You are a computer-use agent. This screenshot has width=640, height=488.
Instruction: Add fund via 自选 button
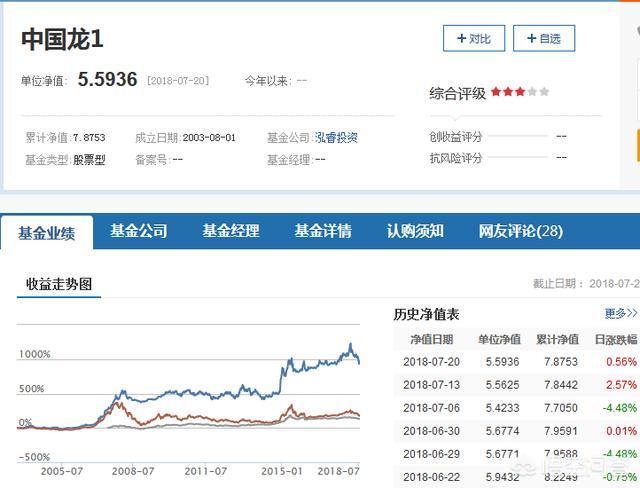tap(544, 38)
